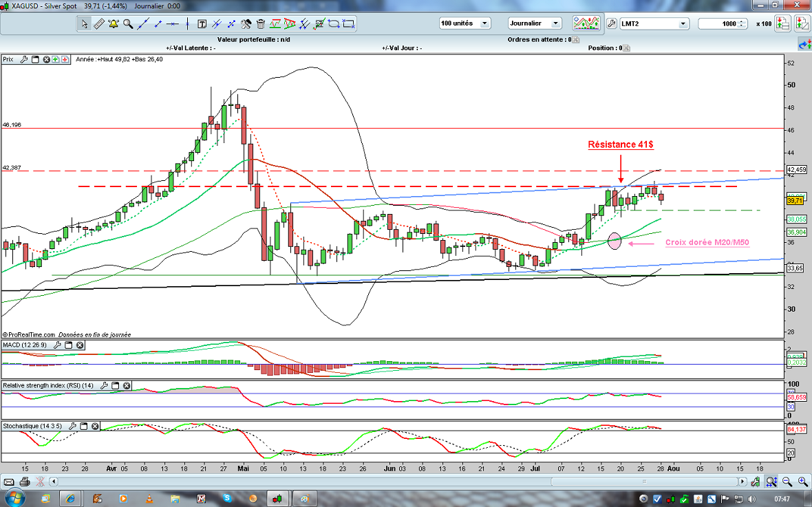Screen dimensions: 812x507
Task: Click the print chart icon
Action: point(25,482)
